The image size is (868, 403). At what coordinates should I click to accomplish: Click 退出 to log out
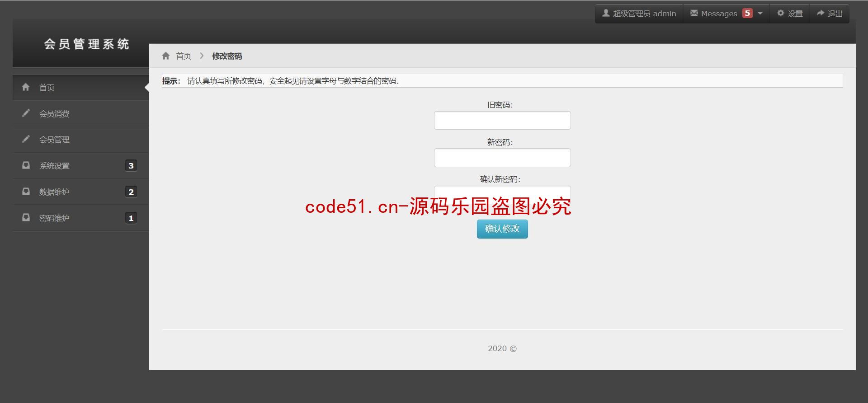[830, 14]
